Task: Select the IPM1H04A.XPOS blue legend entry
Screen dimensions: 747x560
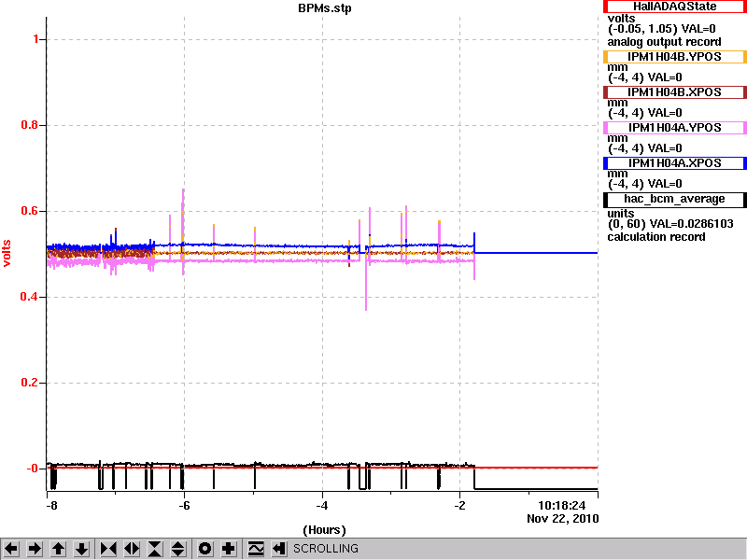Action: pyautogui.click(x=674, y=162)
